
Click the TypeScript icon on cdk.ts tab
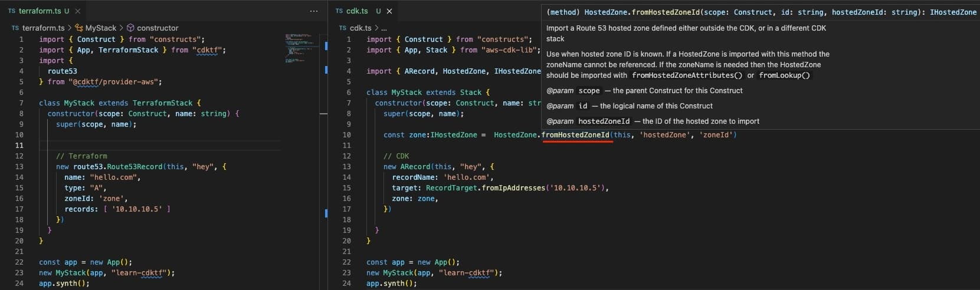point(339,11)
